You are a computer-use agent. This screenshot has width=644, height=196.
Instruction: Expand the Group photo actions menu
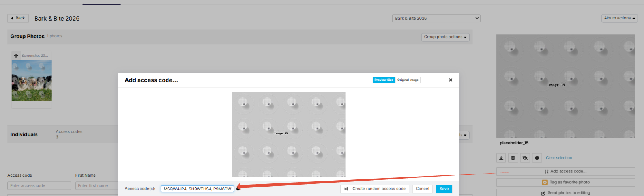click(x=445, y=37)
